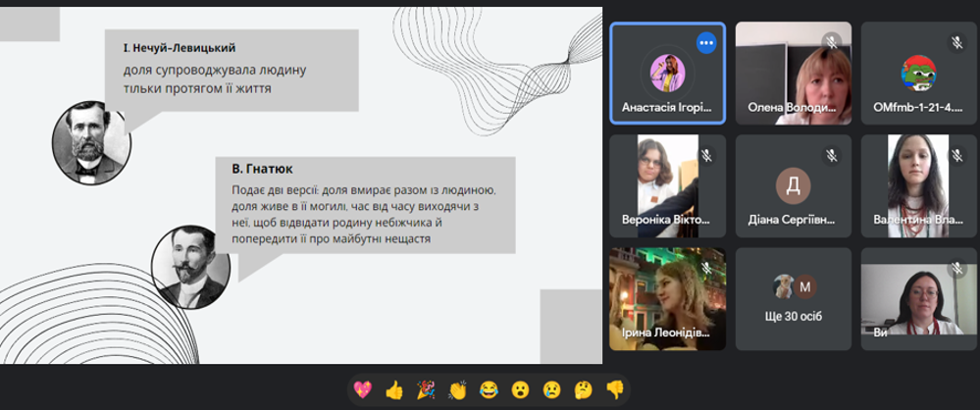Select Валентина Вла video tile
Image resolution: width=980 pixels, height=410 pixels.
point(919,186)
